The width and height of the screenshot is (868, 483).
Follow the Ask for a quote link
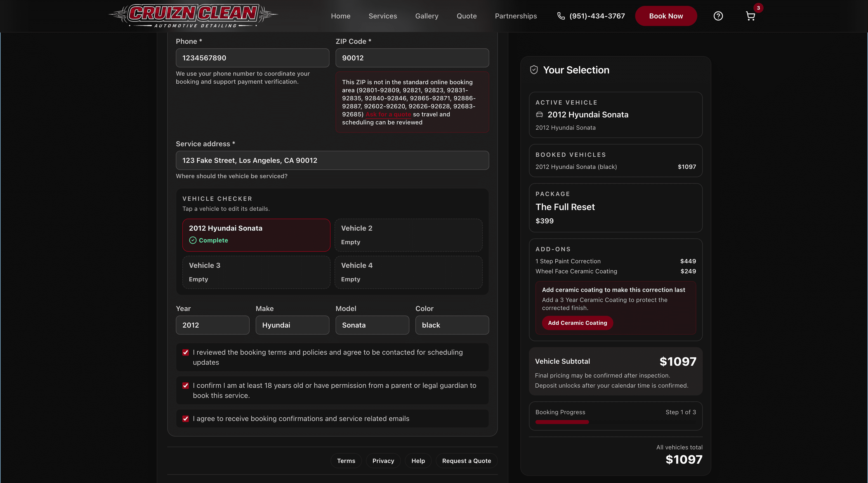pyautogui.click(x=388, y=114)
